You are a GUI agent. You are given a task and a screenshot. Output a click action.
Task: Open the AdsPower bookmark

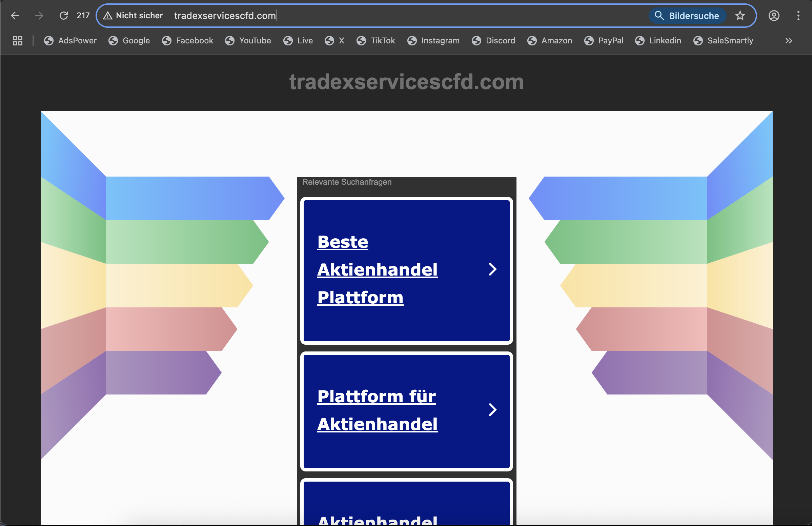70,41
